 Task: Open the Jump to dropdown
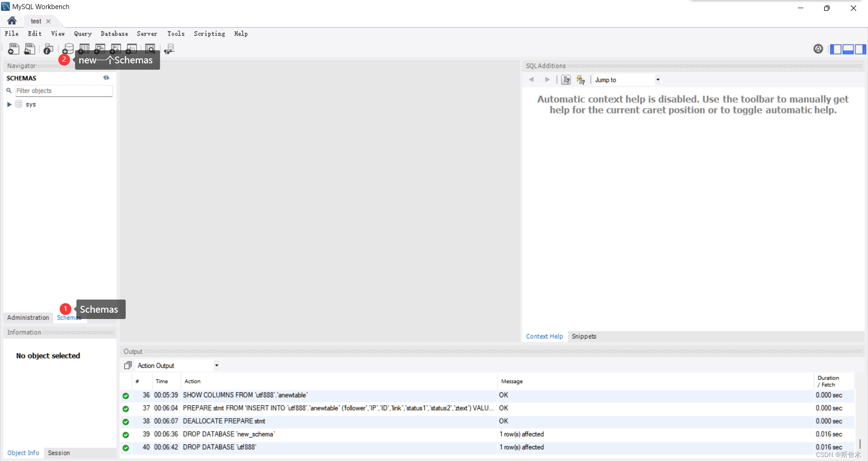pyautogui.click(x=658, y=80)
